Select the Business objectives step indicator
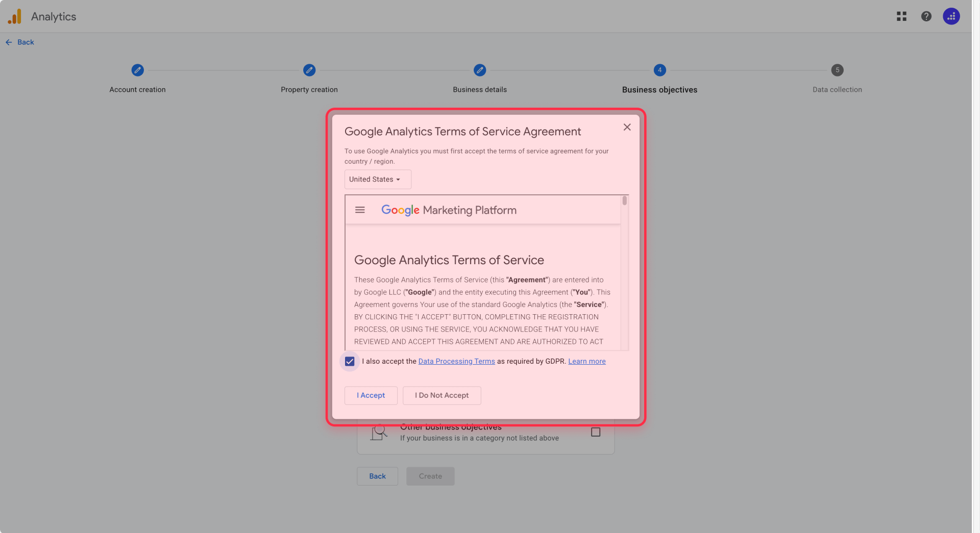The width and height of the screenshot is (980, 533). (x=659, y=70)
